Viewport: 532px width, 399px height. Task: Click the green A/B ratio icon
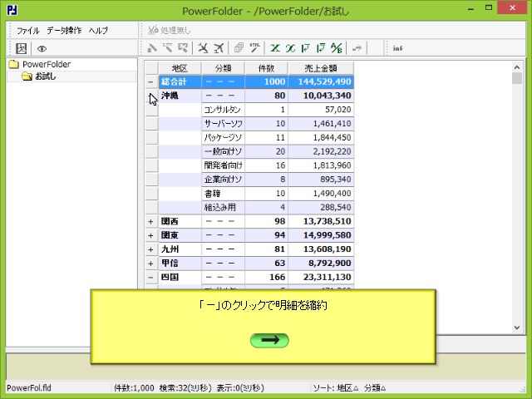click(336, 48)
